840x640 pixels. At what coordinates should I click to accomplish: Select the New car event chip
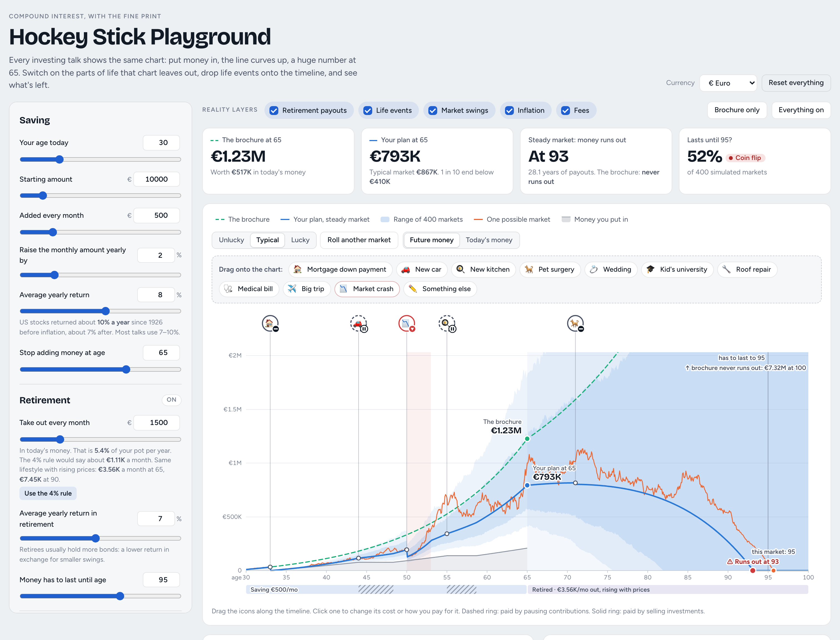pyautogui.click(x=422, y=270)
